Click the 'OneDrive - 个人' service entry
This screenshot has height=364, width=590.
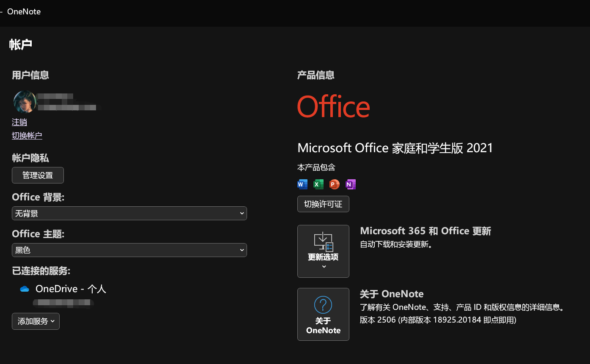click(71, 289)
